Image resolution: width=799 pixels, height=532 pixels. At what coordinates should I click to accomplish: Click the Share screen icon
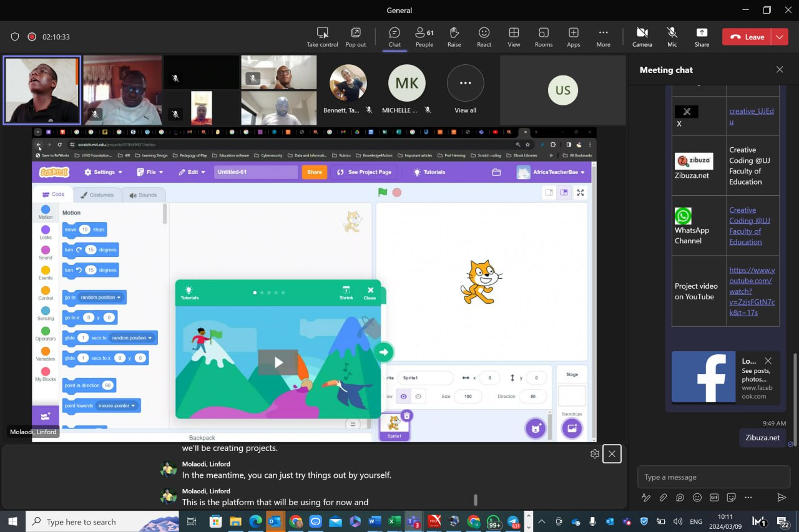pos(702,37)
